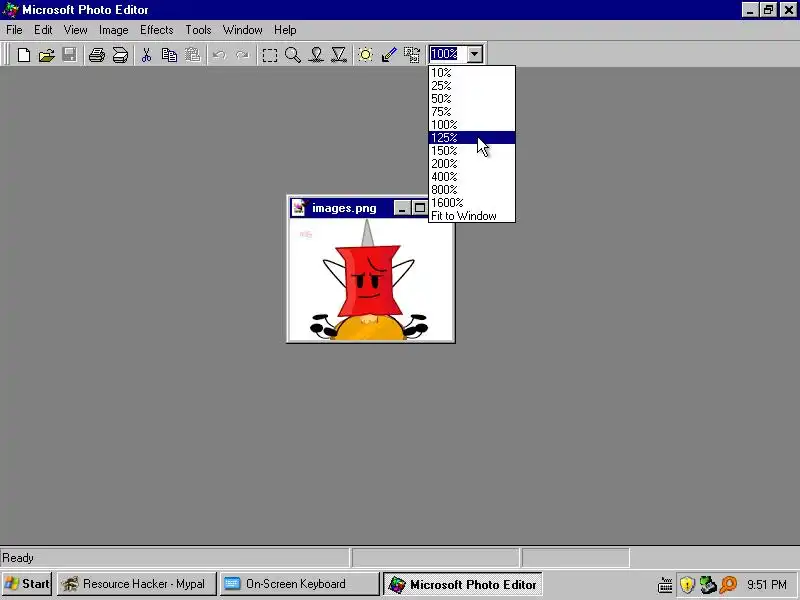Open the Tools menu
The width and height of the screenshot is (800, 600).
click(198, 30)
